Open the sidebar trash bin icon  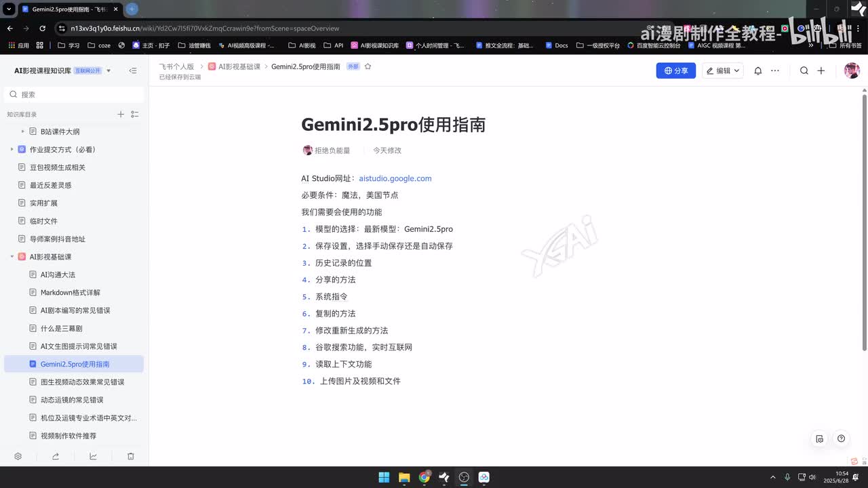[131, 456]
